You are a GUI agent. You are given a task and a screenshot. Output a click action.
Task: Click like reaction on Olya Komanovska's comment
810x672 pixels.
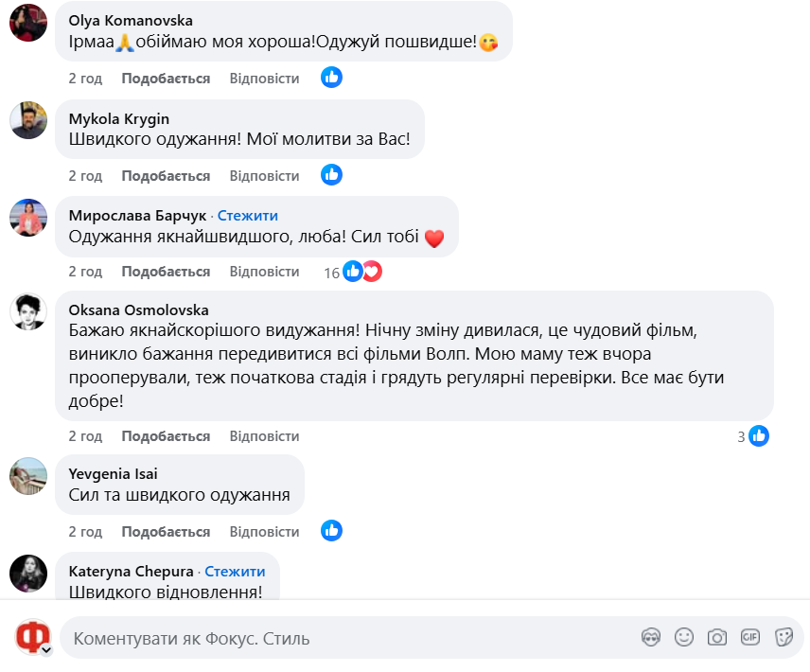click(331, 78)
